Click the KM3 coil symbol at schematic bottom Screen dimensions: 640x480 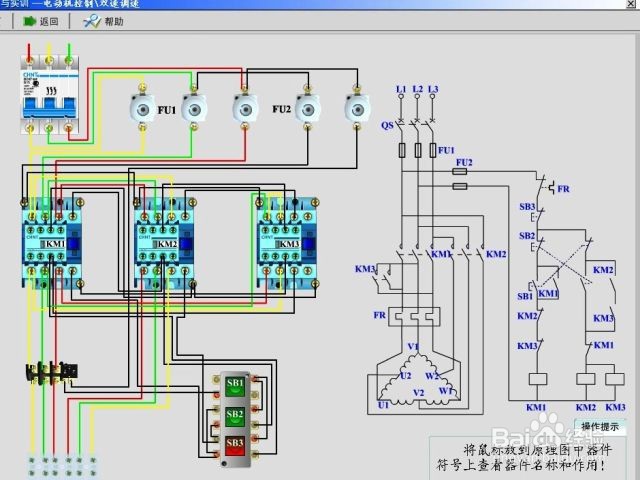(x=615, y=379)
